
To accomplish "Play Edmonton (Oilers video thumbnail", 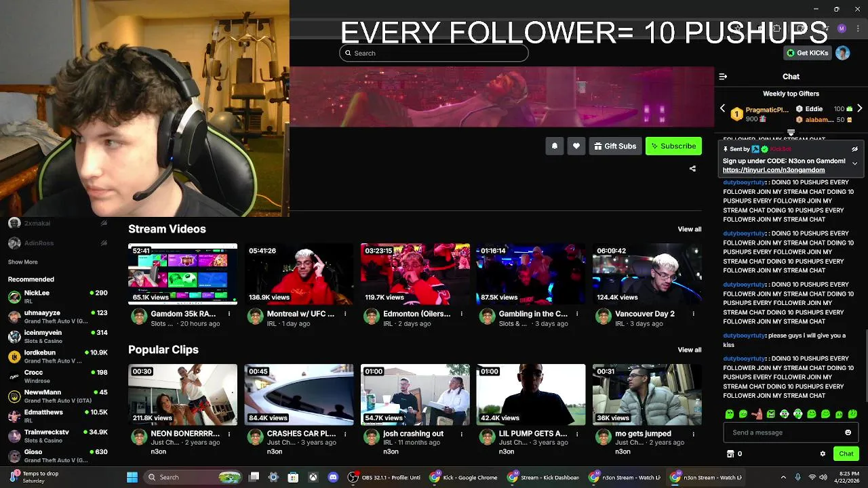I will [415, 274].
